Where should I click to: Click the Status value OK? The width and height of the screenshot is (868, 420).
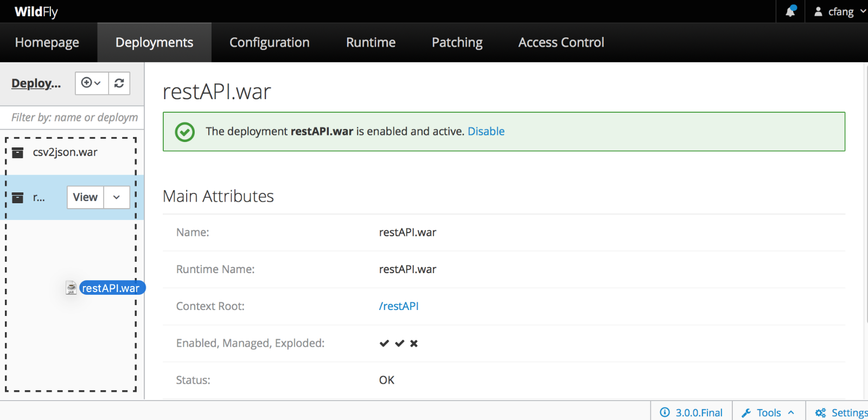coord(387,380)
